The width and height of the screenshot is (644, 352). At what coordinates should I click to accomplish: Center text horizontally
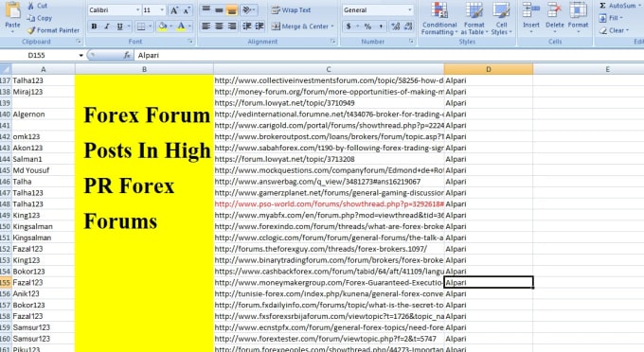coord(219,26)
